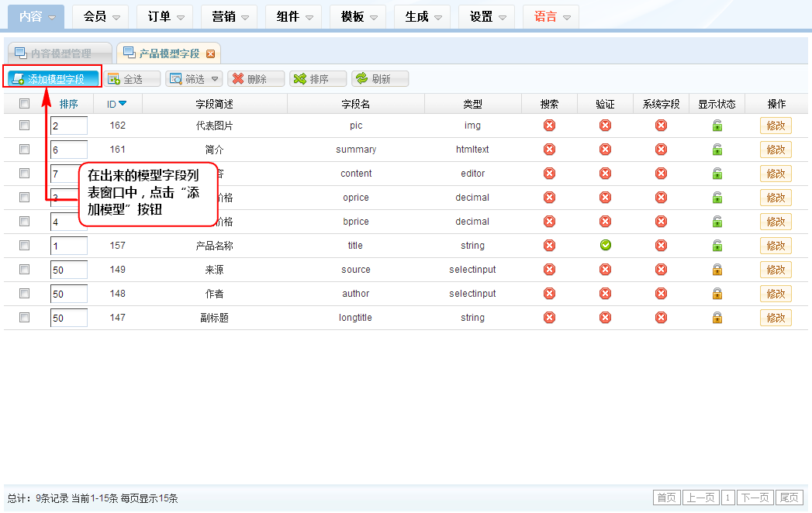Image resolution: width=812 pixels, height=513 pixels.
Task: Go to 下一页 in pagination
Action: tap(755, 498)
